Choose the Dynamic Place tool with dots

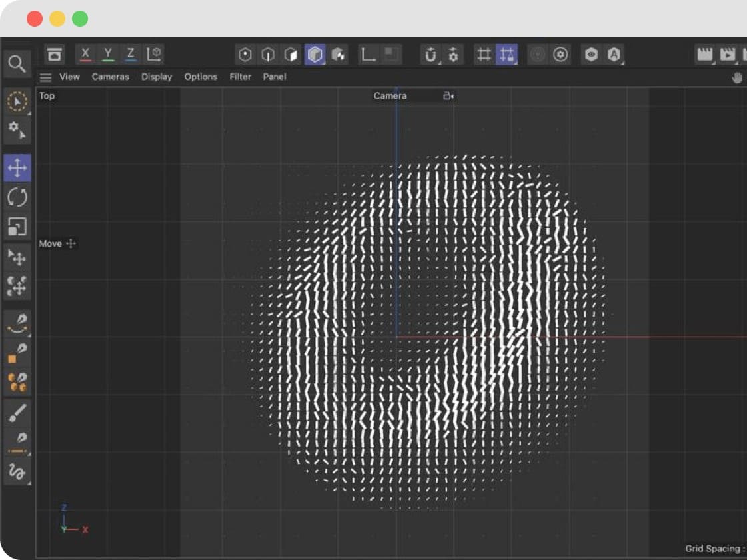coord(17,286)
